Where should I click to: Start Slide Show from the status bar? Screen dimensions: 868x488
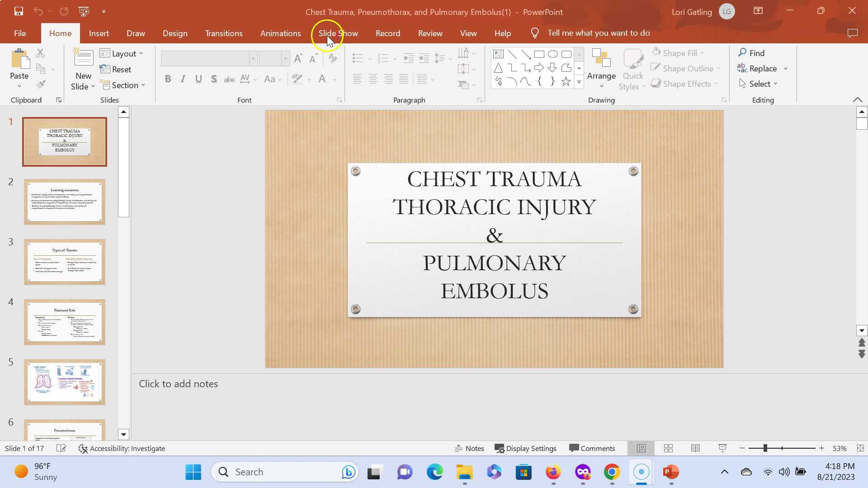point(722,448)
